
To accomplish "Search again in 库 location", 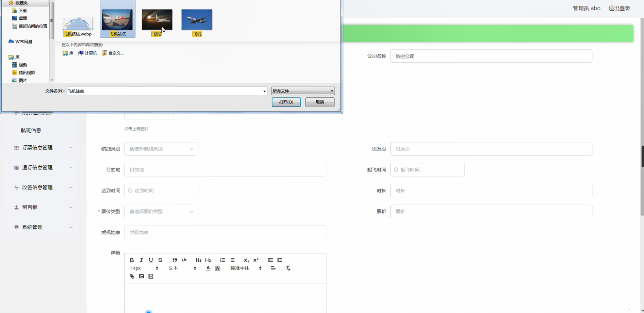I will (x=68, y=53).
